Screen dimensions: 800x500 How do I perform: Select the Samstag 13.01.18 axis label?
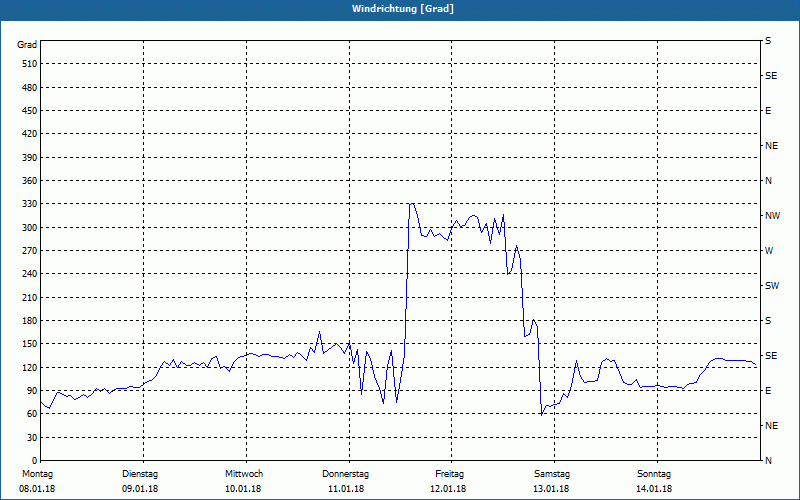point(552,481)
